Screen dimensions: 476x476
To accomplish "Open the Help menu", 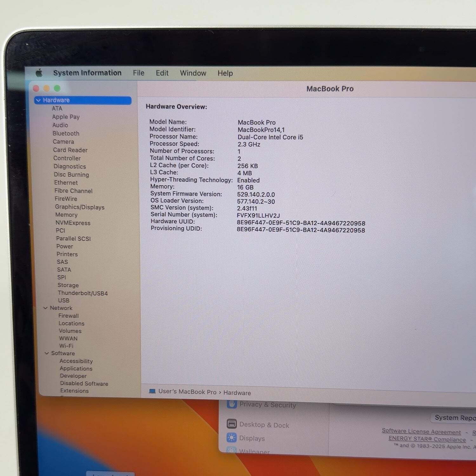I will (225, 73).
